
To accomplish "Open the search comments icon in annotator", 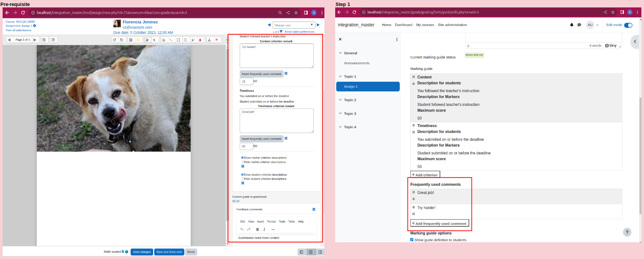I will click(x=44, y=40).
